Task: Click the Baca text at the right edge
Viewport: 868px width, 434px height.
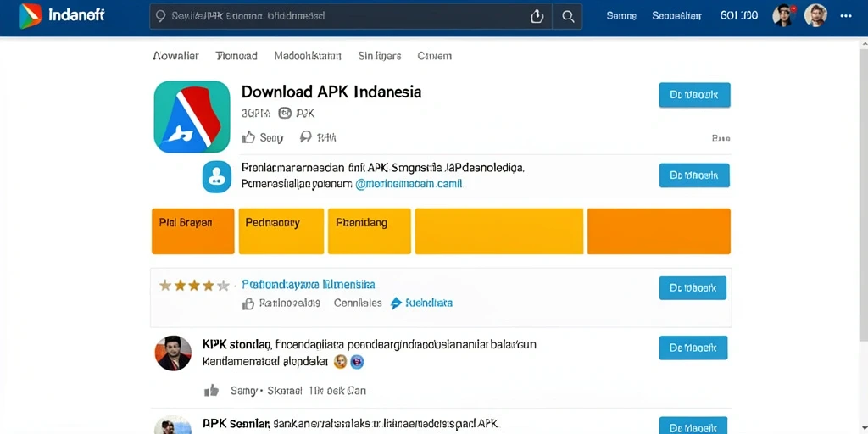Action: [x=721, y=138]
